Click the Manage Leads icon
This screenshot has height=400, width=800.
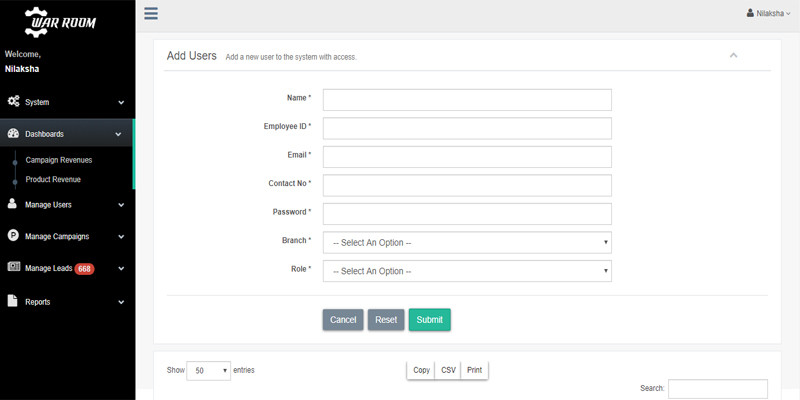tap(14, 267)
